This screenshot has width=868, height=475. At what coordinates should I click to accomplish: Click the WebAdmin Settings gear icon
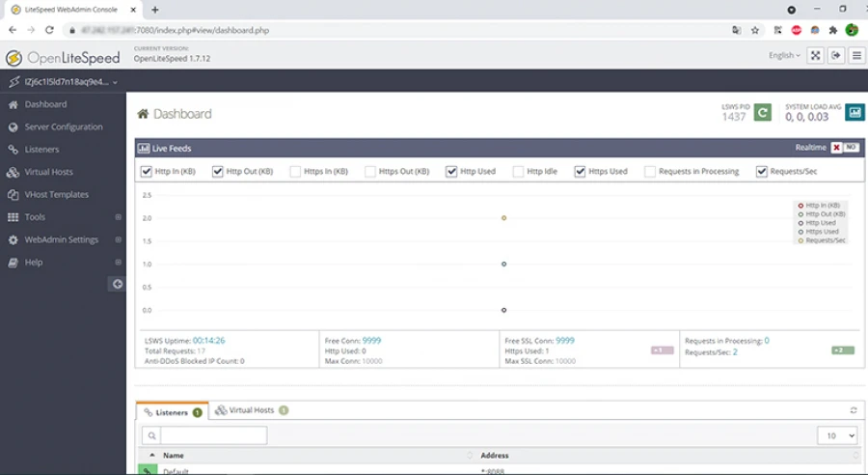click(x=14, y=240)
